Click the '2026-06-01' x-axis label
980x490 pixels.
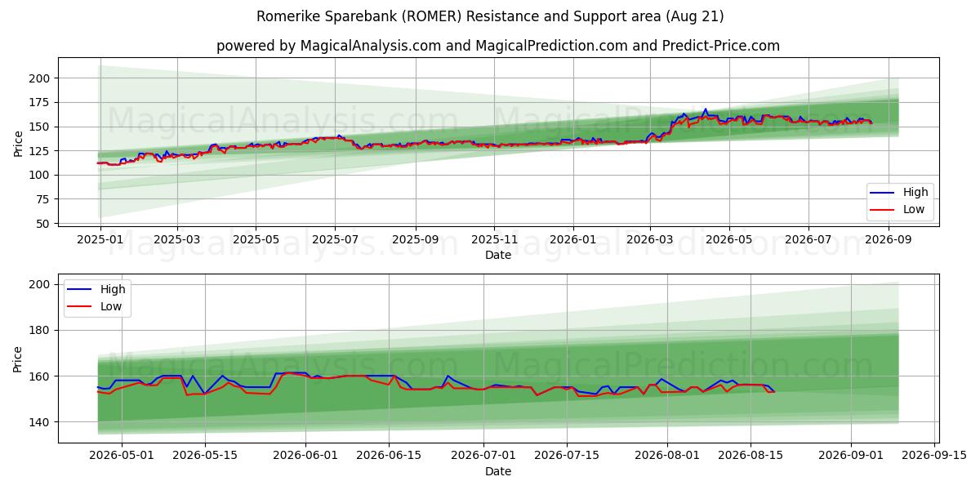(x=306, y=456)
